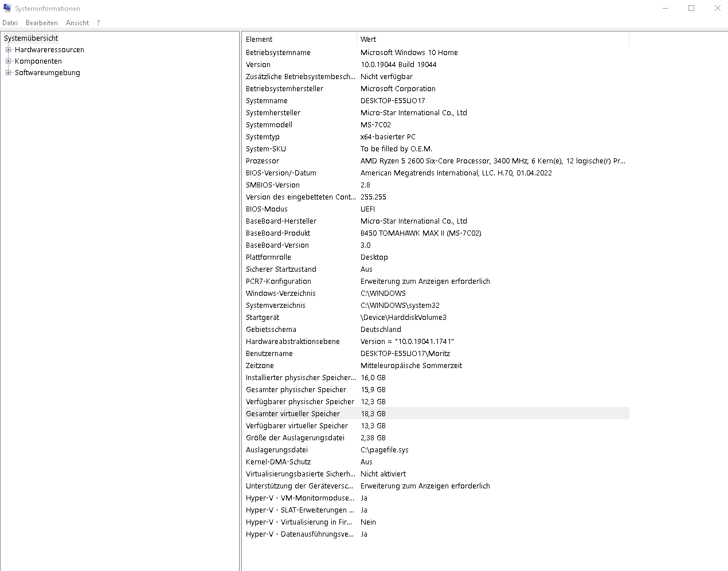Click the Systeminformationen title bar icon
The image size is (728, 571).
click(7, 8)
